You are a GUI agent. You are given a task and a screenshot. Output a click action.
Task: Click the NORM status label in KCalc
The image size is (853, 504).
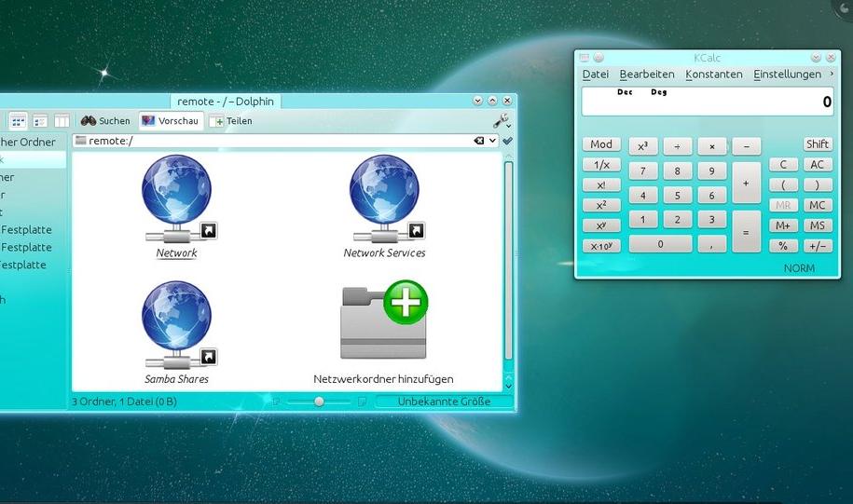click(799, 268)
